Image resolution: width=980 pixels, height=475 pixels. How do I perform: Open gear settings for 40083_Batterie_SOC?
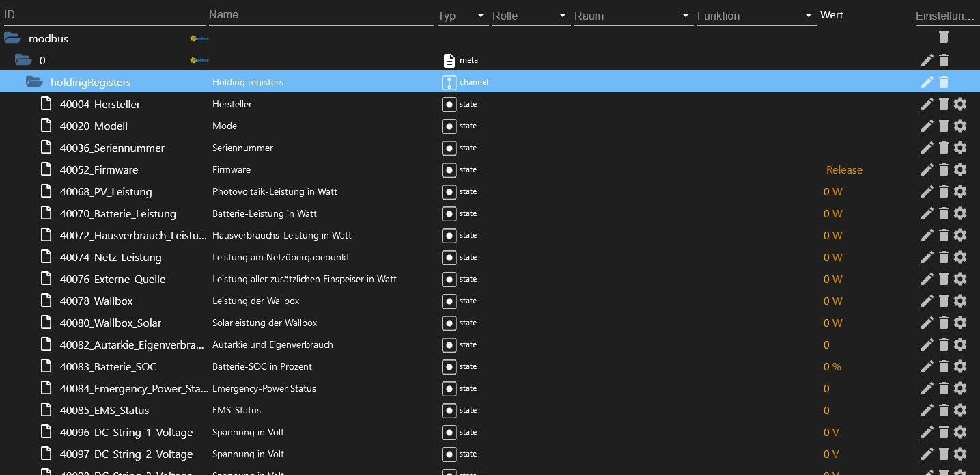coord(960,366)
